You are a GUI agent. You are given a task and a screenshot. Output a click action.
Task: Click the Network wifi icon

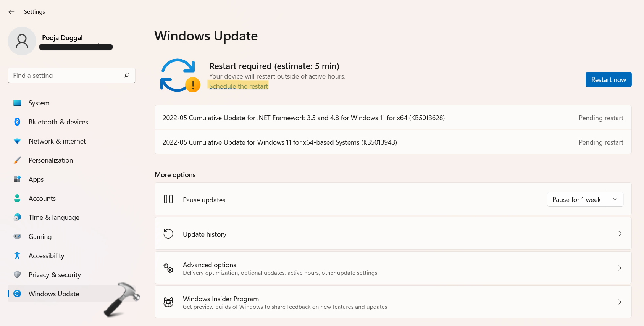click(17, 141)
